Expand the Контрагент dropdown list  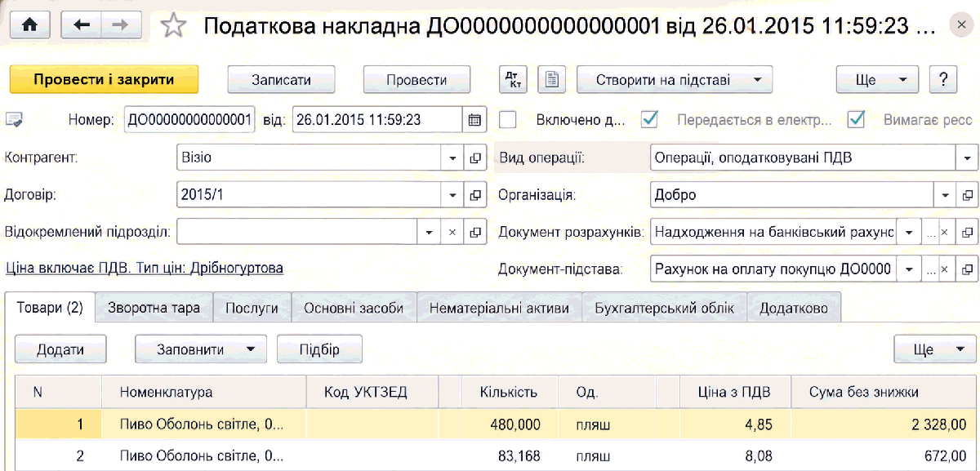click(x=452, y=158)
